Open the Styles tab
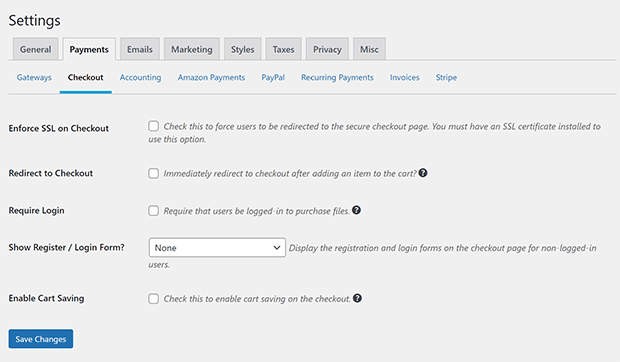The image size is (620, 362). click(x=242, y=49)
